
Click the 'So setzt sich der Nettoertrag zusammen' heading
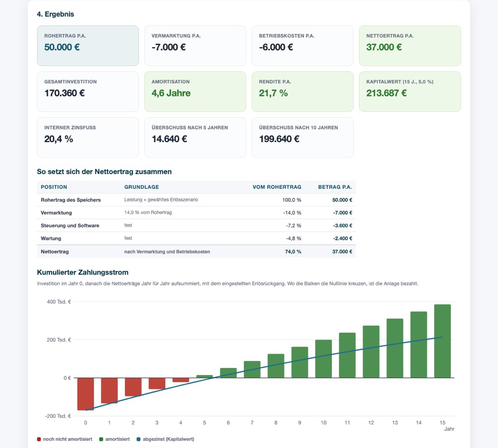[x=104, y=172]
